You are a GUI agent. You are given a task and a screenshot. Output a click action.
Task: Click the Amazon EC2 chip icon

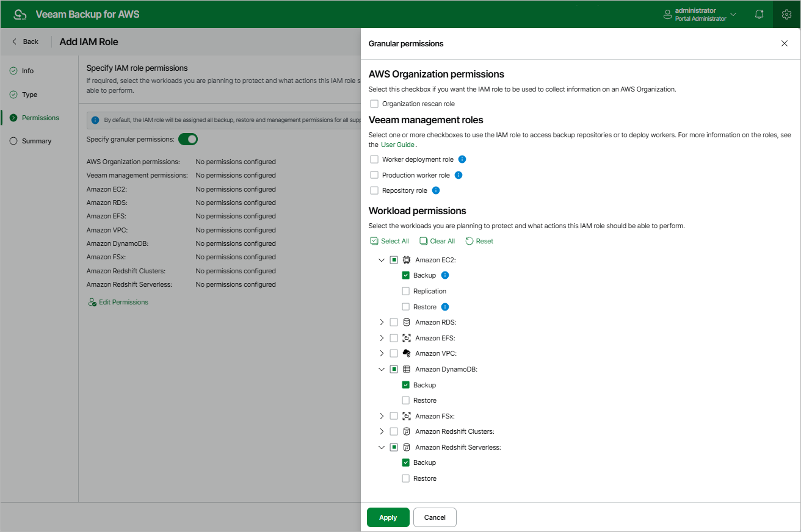407,260
